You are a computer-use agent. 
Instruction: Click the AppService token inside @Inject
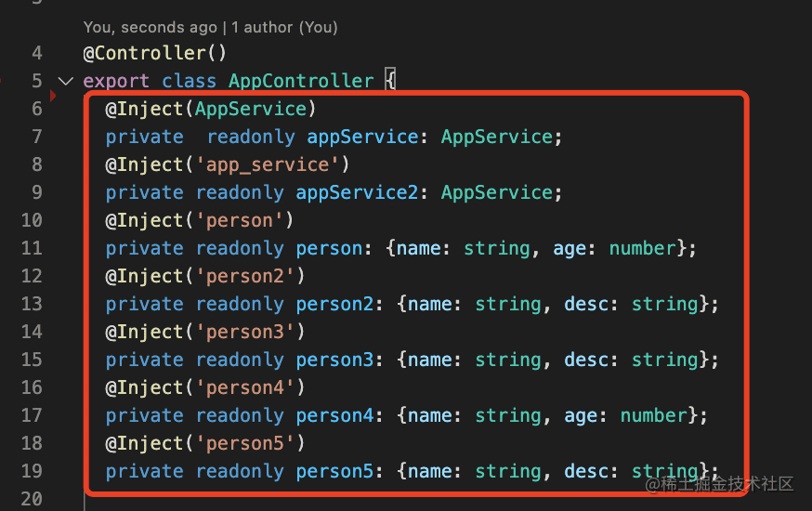251,109
